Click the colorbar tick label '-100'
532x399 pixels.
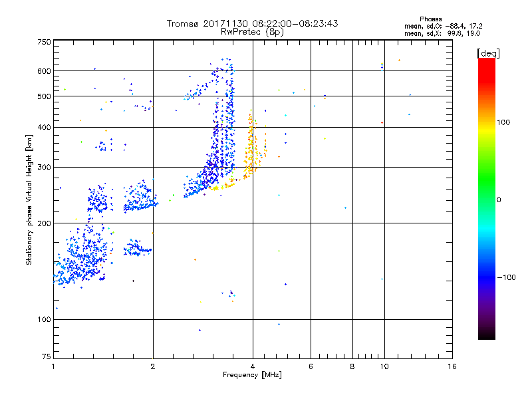click(x=506, y=277)
